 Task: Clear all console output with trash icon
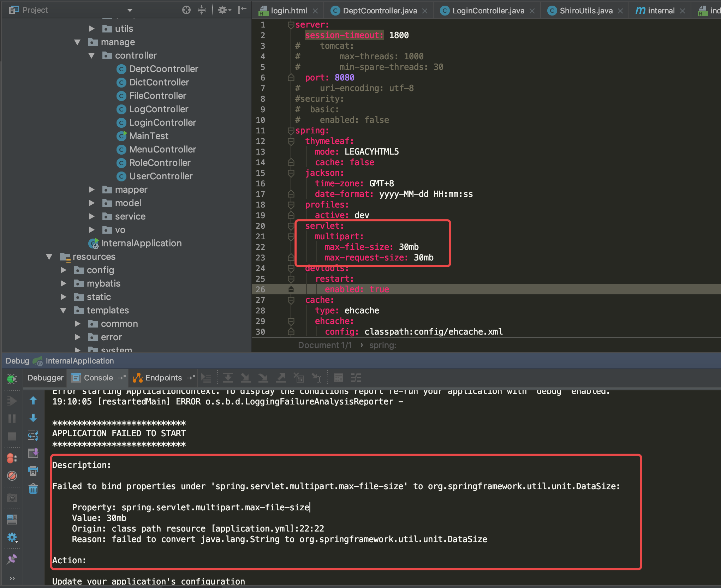pyautogui.click(x=33, y=489)
